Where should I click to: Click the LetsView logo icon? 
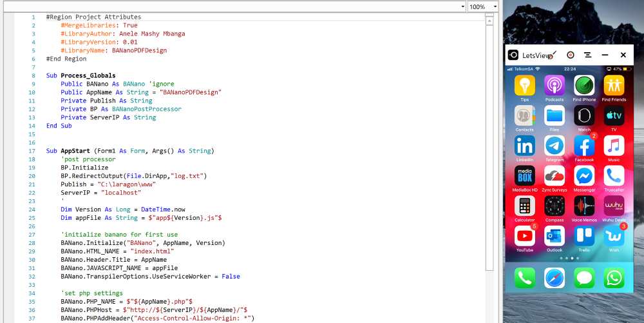point(513,55)
